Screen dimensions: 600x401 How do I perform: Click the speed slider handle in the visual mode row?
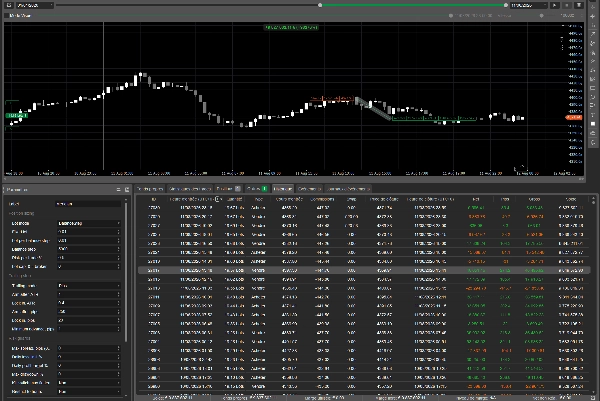[541, 16]
